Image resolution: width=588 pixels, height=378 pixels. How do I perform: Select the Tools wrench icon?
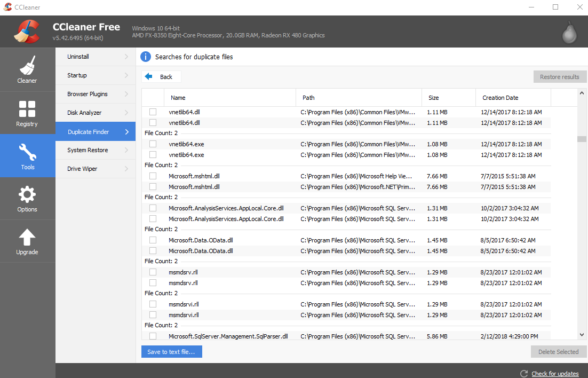pos(27,152)
